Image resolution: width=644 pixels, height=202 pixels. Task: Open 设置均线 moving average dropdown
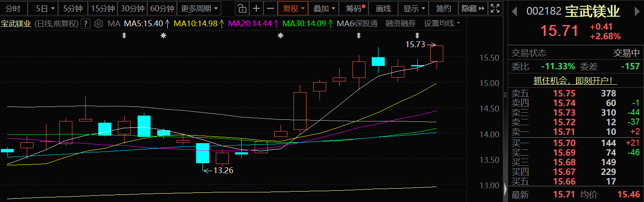point(442,23)
